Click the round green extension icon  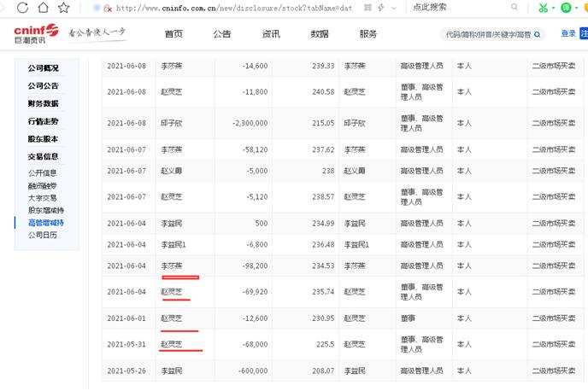click(566, 8)
